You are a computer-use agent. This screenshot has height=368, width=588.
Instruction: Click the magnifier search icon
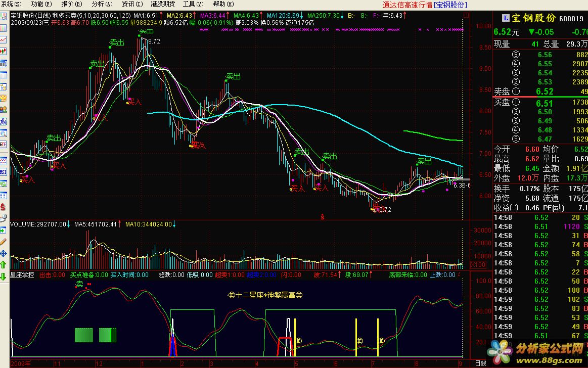click(x=3, y=133)
